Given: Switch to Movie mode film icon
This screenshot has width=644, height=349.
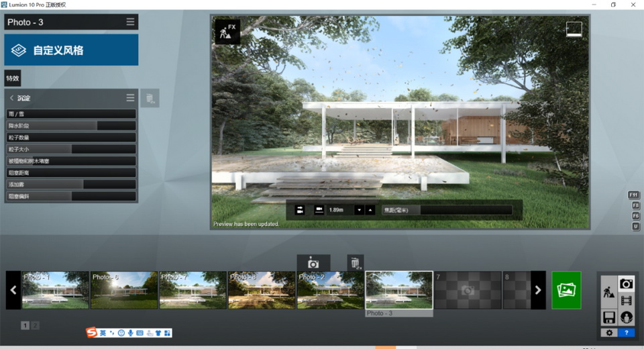Looking at the screenshot, I should click(x=626, y=300).
